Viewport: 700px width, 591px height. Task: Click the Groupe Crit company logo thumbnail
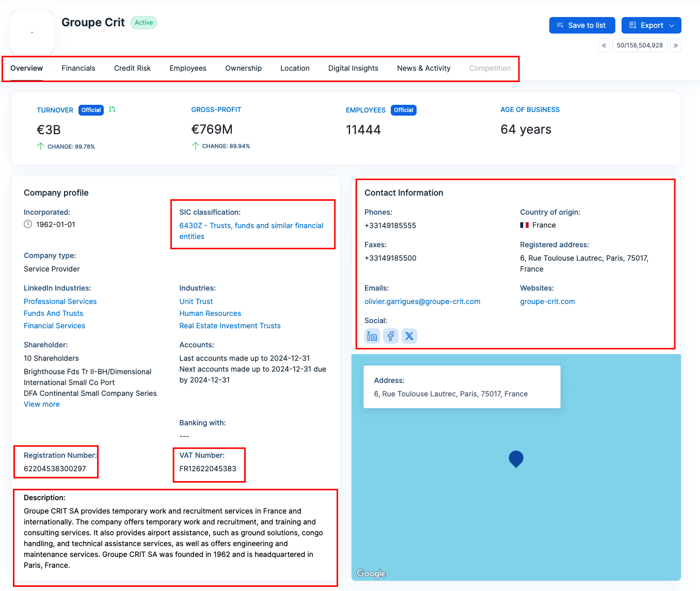32,33
